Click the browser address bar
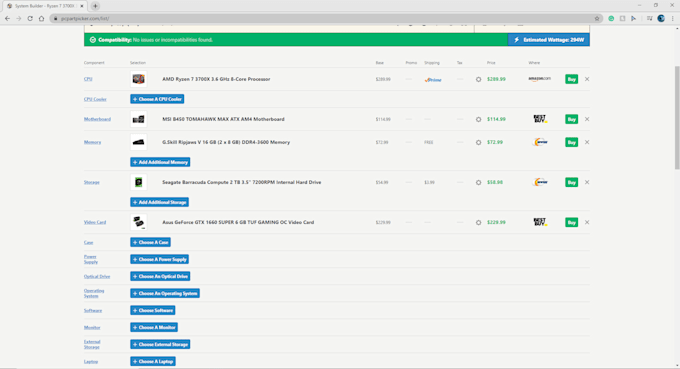This screenshot has height=369, width=680. point(325,18)
